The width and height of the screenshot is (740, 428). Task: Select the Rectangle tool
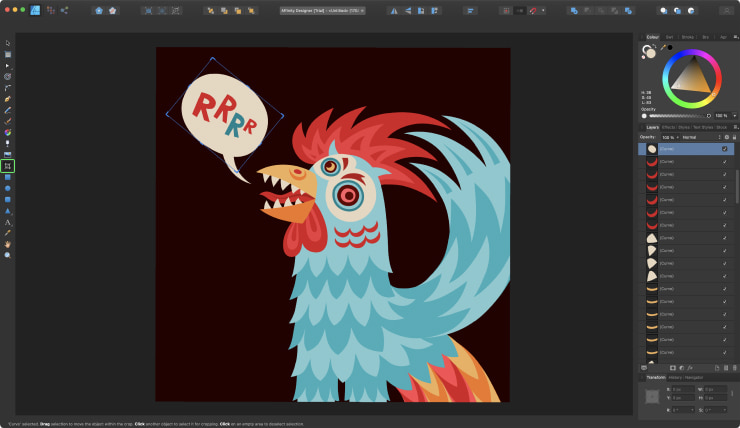pos(8,177)
